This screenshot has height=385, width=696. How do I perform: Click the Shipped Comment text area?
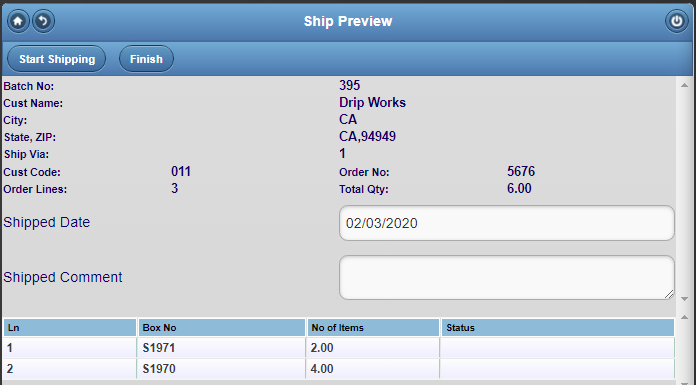[506, 278]
